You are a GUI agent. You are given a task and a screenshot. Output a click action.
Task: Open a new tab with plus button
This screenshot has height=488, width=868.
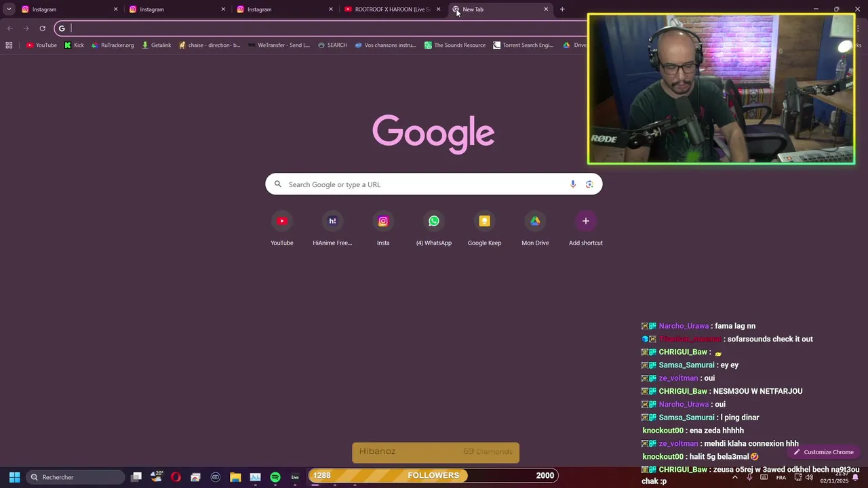click(x=562, y=9)
